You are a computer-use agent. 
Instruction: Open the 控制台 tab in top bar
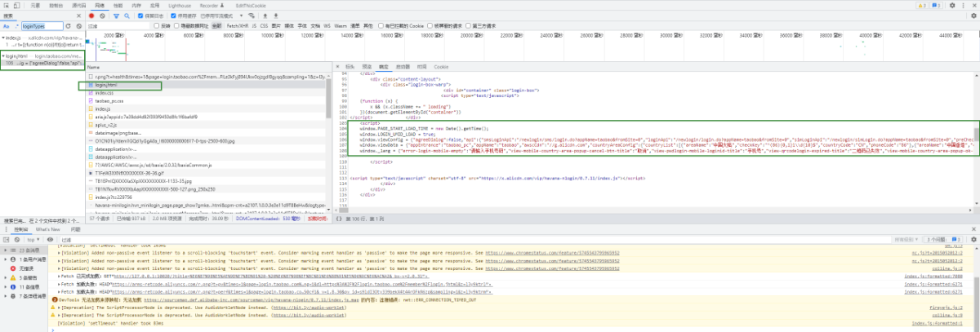[56, 6]
